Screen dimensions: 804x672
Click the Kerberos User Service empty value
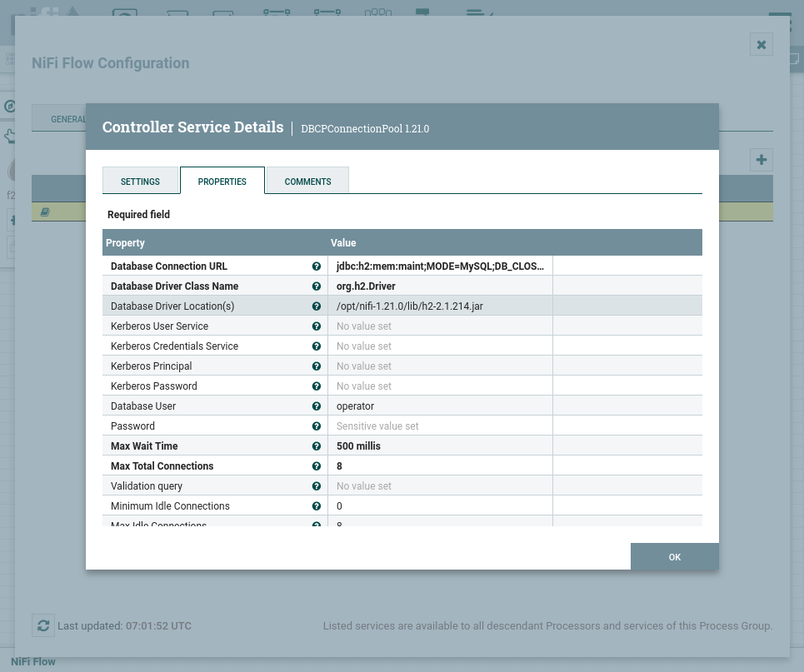(440, 326)
